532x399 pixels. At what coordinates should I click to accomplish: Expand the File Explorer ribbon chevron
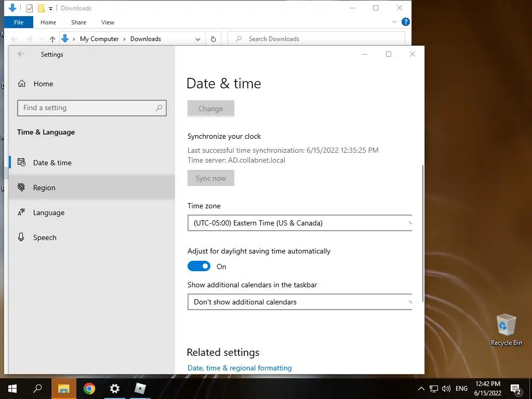pos(394,22)
